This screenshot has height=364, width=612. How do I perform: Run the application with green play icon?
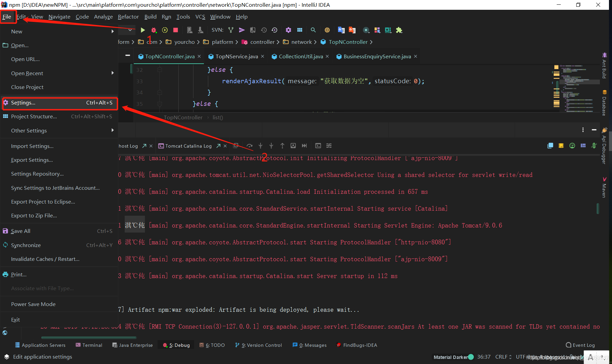143,30
